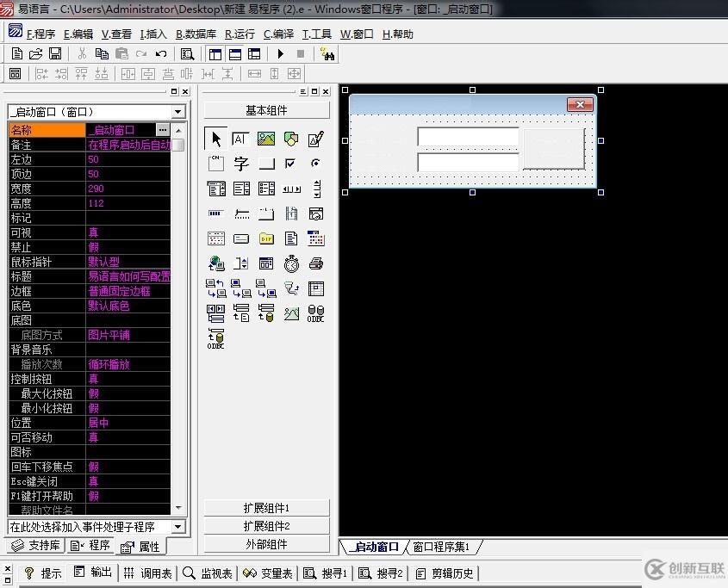This screenshot has height=588, width=728.
Task: Click the 外部组件 button
Action: point(266,544)
